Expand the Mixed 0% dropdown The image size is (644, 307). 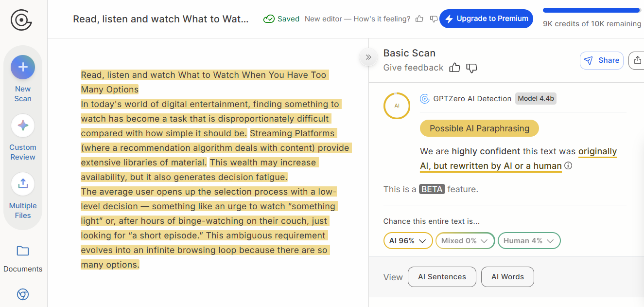(x=465, y=240)
